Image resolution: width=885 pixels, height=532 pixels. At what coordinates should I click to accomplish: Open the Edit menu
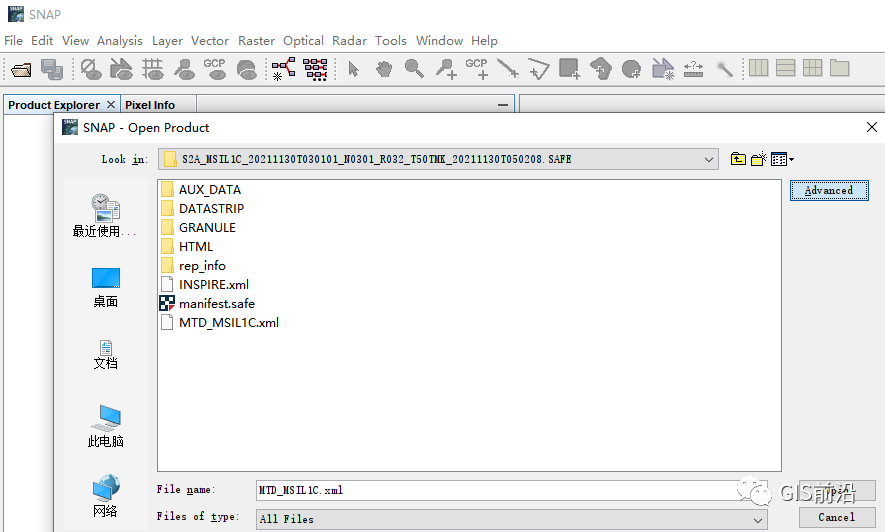pos(42,41)
